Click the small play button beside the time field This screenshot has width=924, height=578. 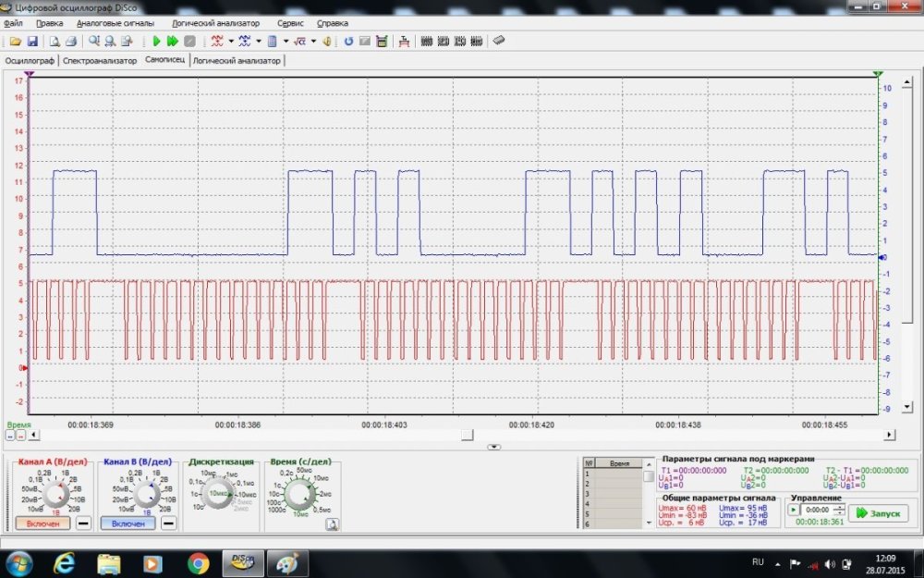click(793, 510)
